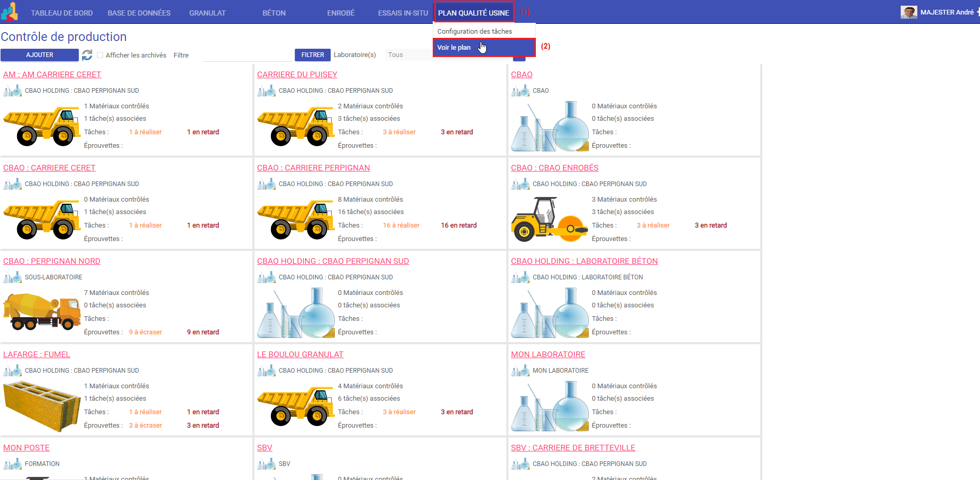Click the dump truck image for CARRIERE DU PUISEY

[x=295, y=126]
